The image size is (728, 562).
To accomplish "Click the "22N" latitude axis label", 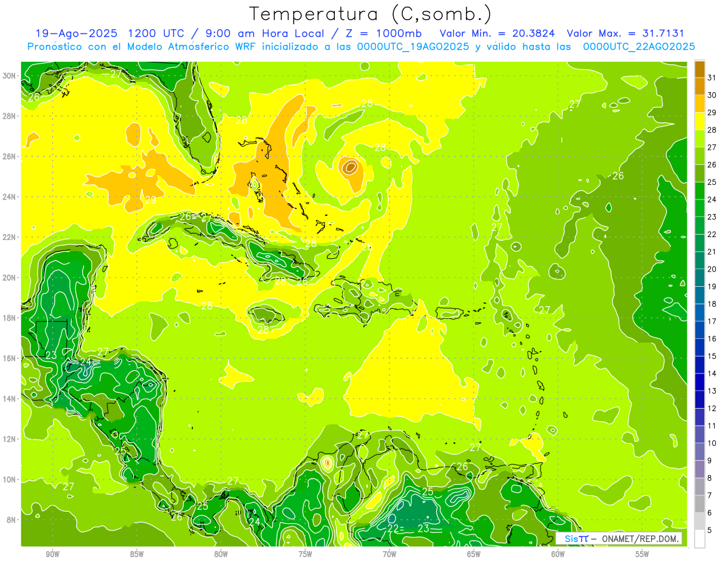I will pyautogui.click(x=10, y=237).
